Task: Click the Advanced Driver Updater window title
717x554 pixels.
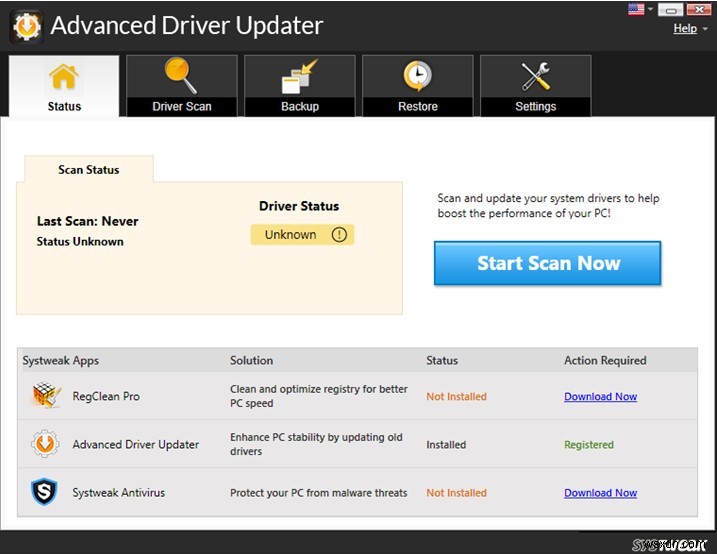Action: [187, 25]
